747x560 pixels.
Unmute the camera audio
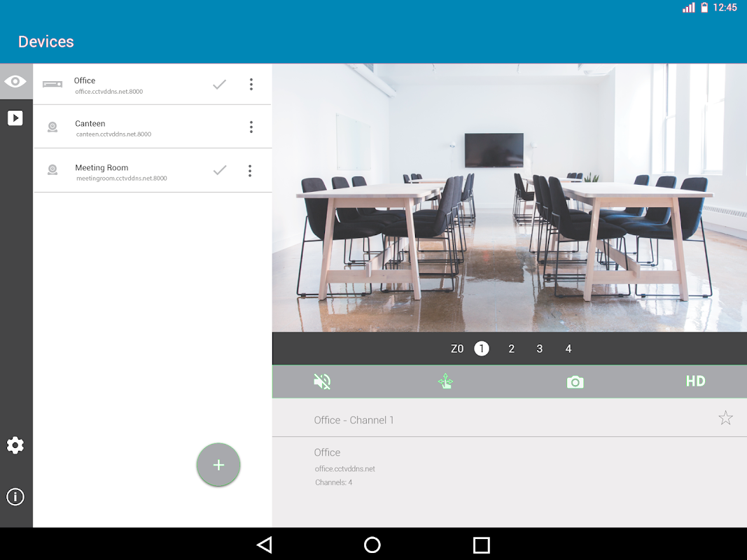point(322,381)
